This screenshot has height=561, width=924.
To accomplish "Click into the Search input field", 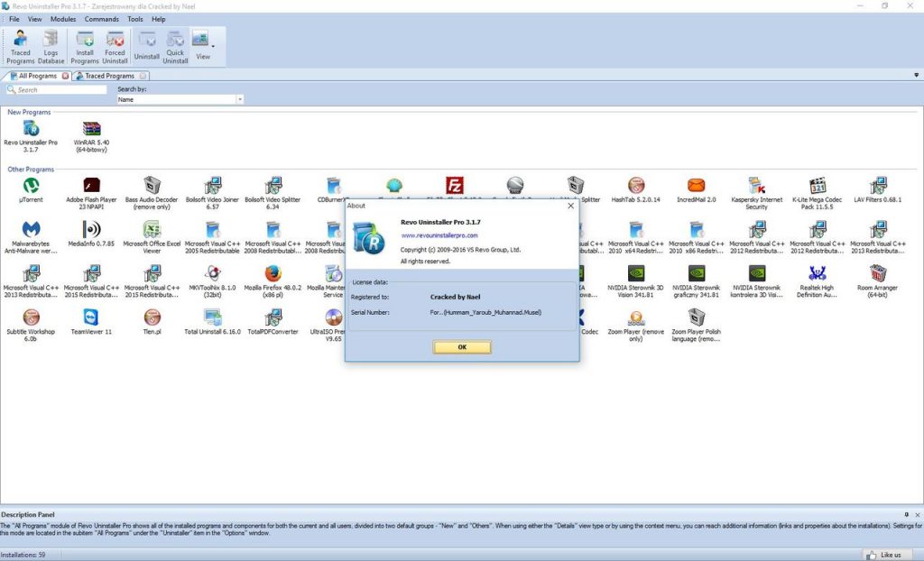I will pos(57,89).
